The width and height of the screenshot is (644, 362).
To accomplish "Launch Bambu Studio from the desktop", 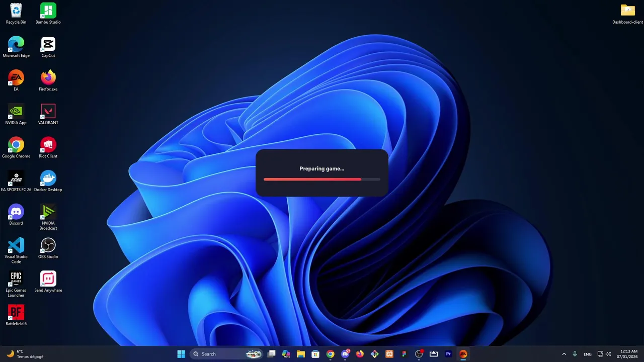I will click(48, 14).
